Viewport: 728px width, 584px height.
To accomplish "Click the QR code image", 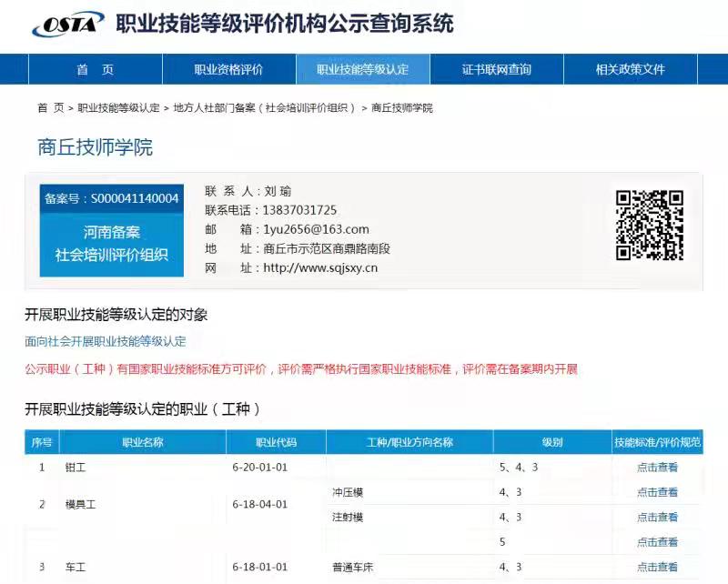I will [x=650, y=225].
